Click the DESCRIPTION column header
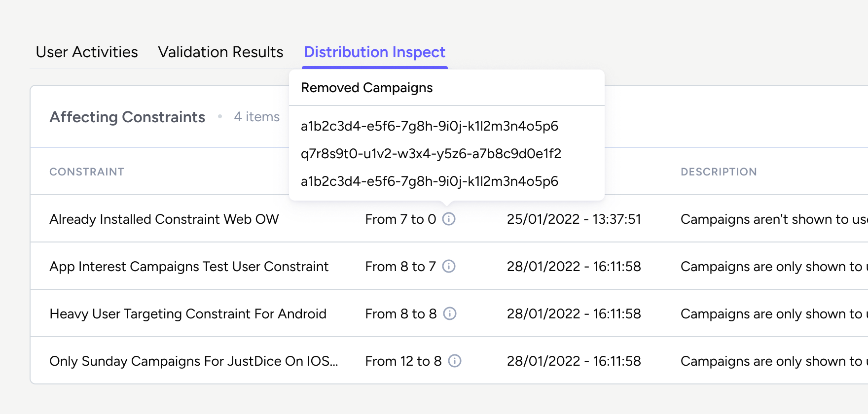Image resolution: width=868 pixels, height=414 pixels. click(719, 172)
